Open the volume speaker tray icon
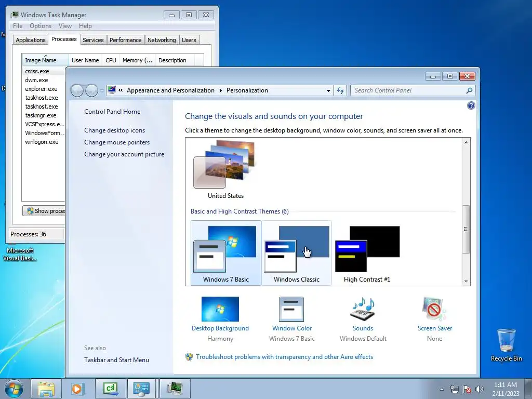The image size is (532, 399). coord(480,389)
